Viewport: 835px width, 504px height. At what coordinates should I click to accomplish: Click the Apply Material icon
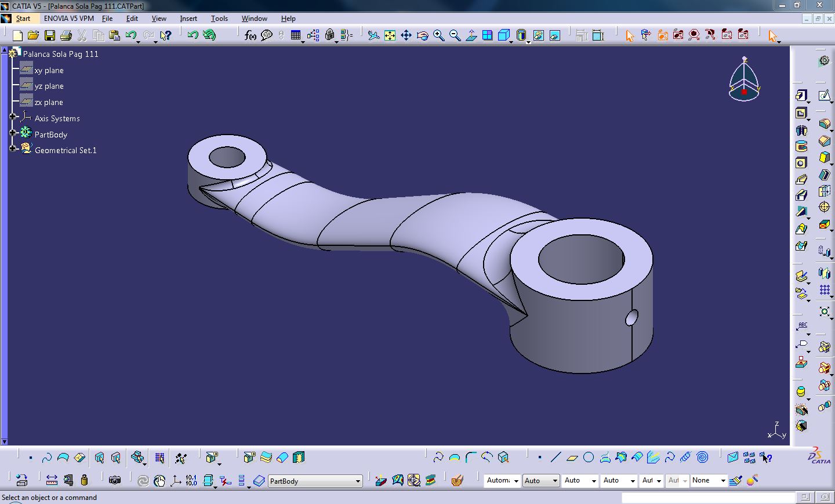[x=457, y=480]
